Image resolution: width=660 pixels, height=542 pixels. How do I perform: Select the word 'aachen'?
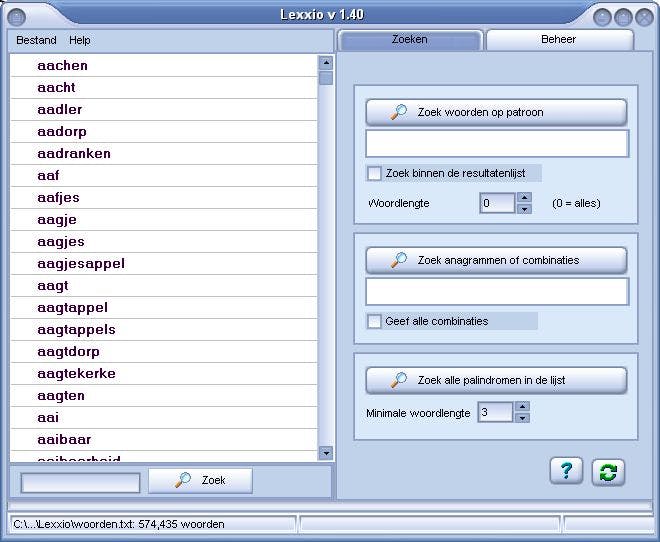point(164,66)
